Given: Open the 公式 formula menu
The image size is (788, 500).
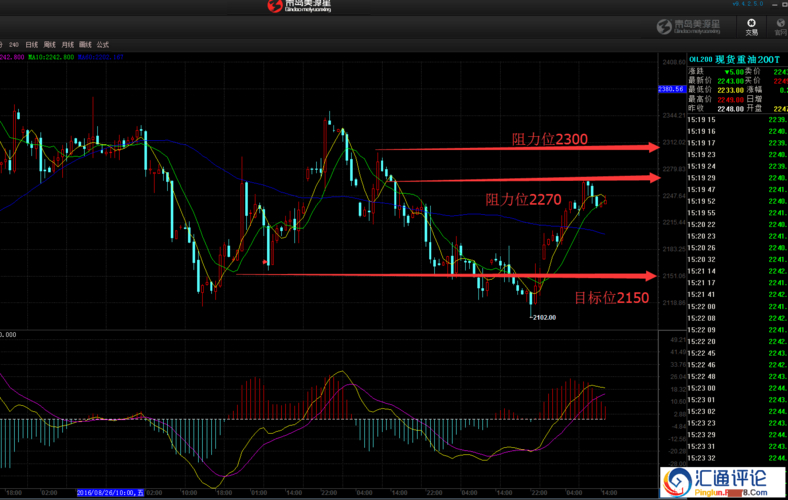Looking at the screenshot, I should pos(103,45).
